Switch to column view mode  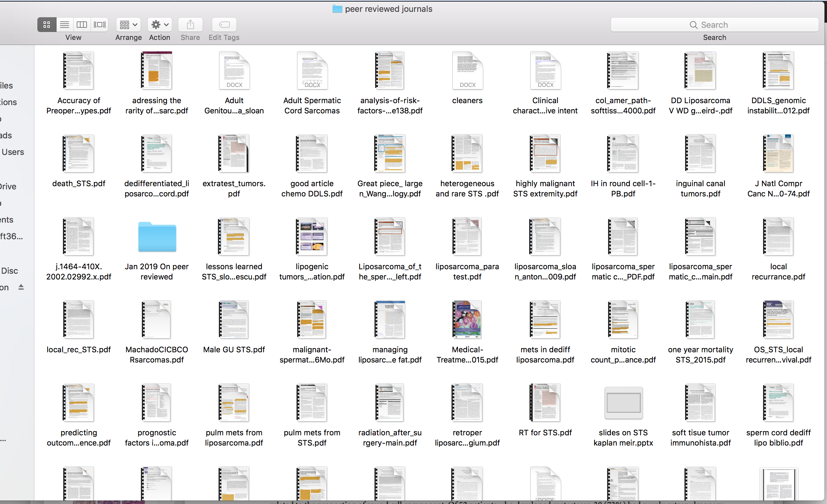click(82, 25)
